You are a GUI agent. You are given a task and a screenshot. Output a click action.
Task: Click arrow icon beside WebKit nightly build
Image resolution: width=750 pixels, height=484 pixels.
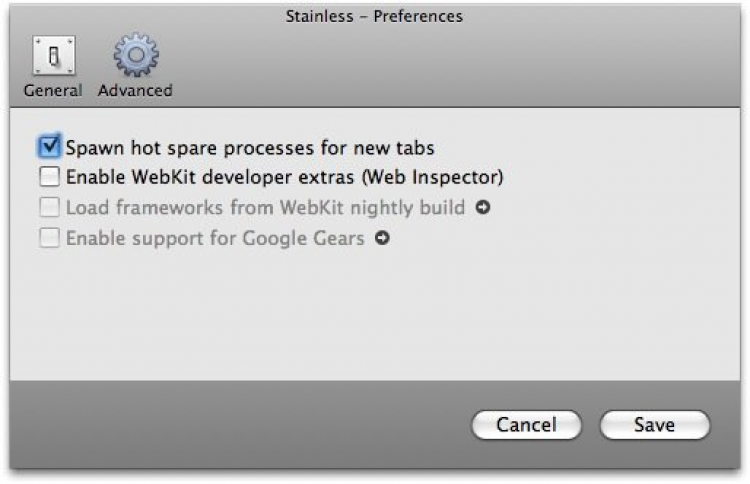coord(483,208)
